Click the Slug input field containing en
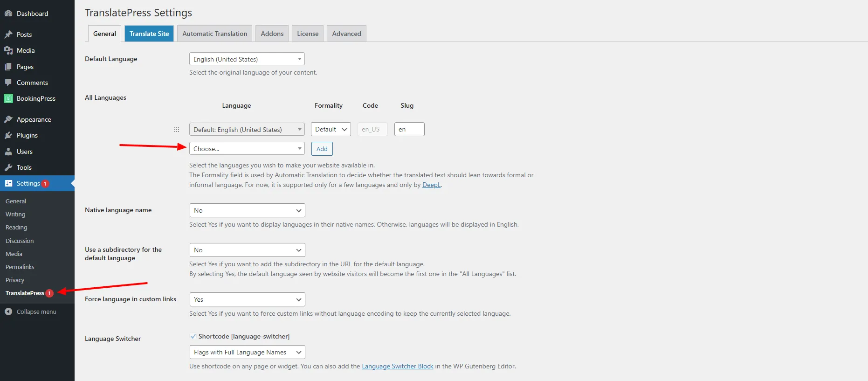 pyautogui.click(x=409, y=129)
